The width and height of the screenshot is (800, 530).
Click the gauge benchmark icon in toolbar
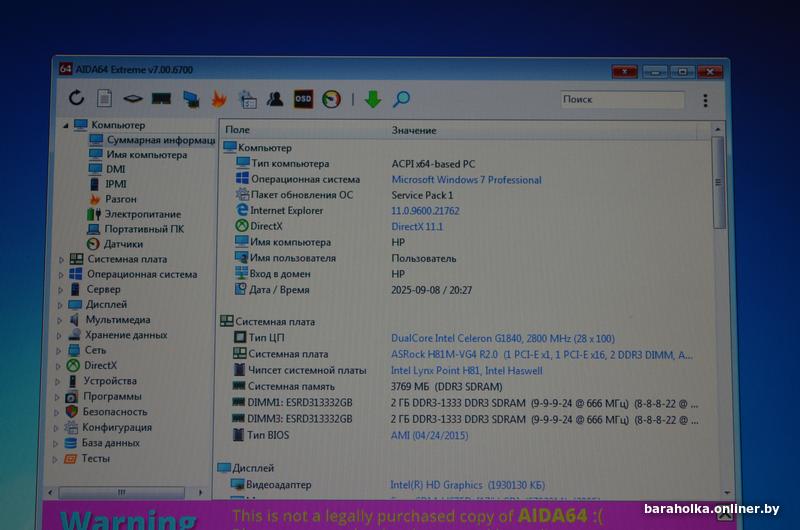pos(332,99)
